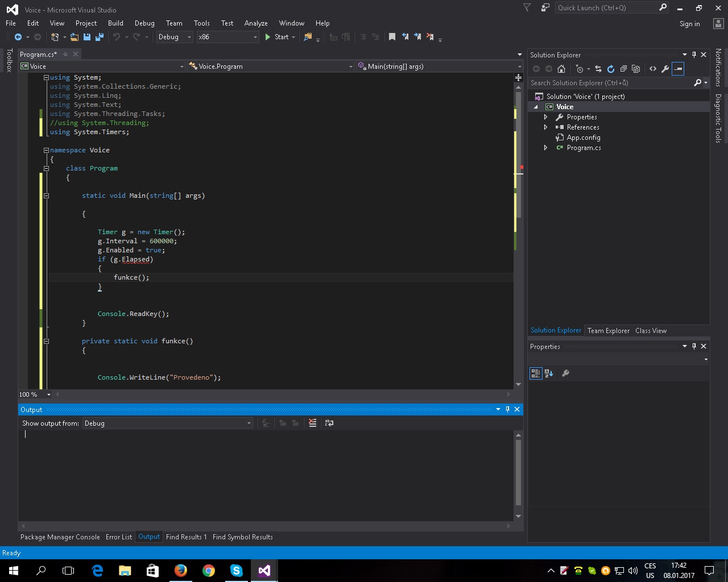Click the Sign in link
The width and height of the screenshot is (728, 582).
click(x=689, y=24)
